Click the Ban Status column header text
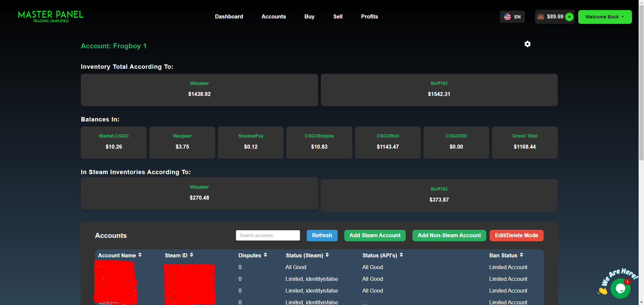The image size is (644, 305). click(x=503, y=255)
